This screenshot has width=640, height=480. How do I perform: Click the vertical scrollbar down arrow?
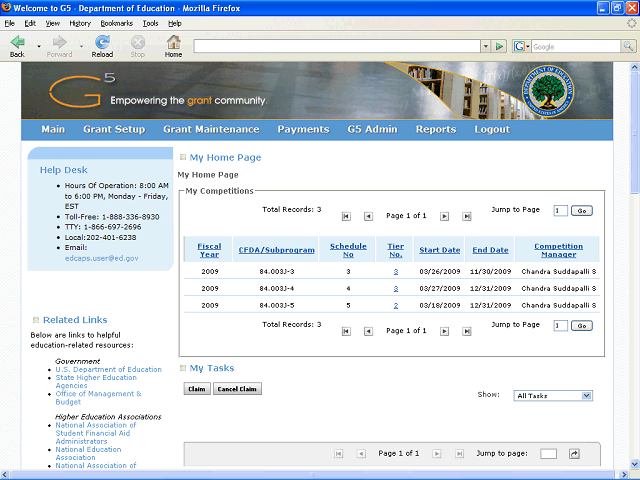(x=635, y=464)
